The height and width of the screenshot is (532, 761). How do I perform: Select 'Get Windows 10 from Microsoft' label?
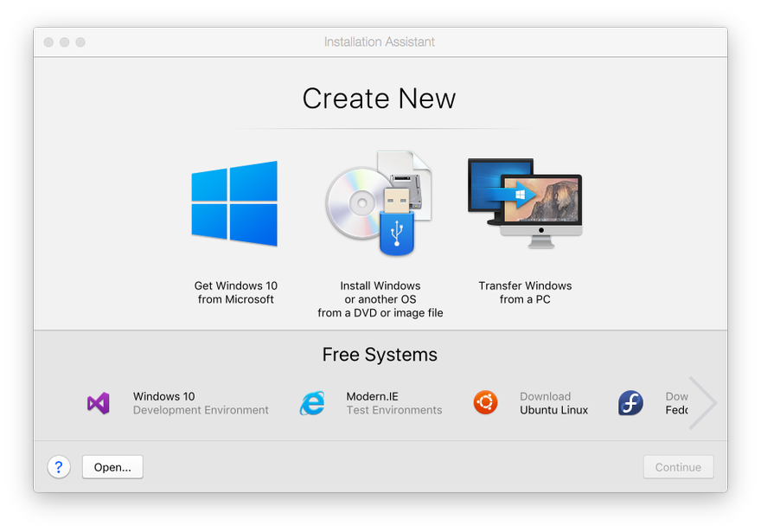click(236, 292)
